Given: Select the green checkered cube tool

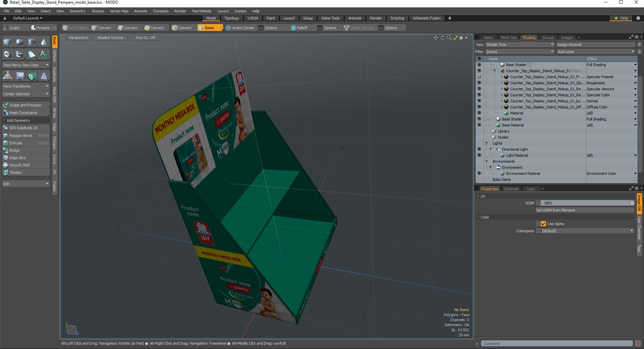Looking at the screenshot, I should 32,76.
